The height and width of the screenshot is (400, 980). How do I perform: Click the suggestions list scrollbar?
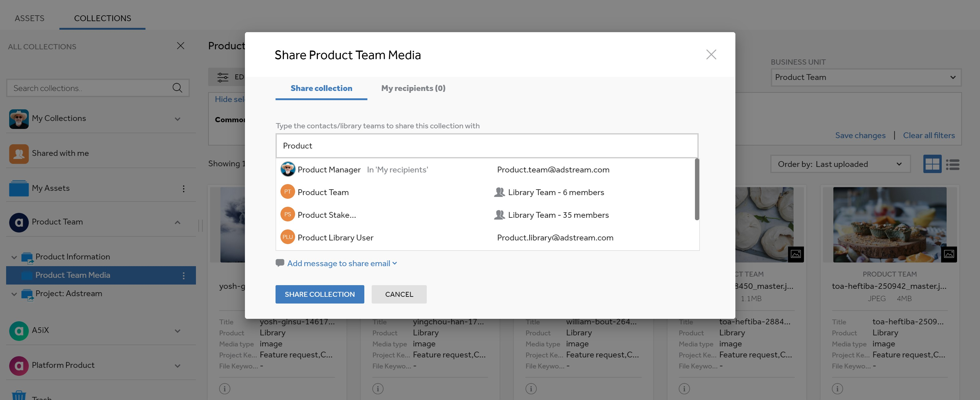(x=697, y=189)
